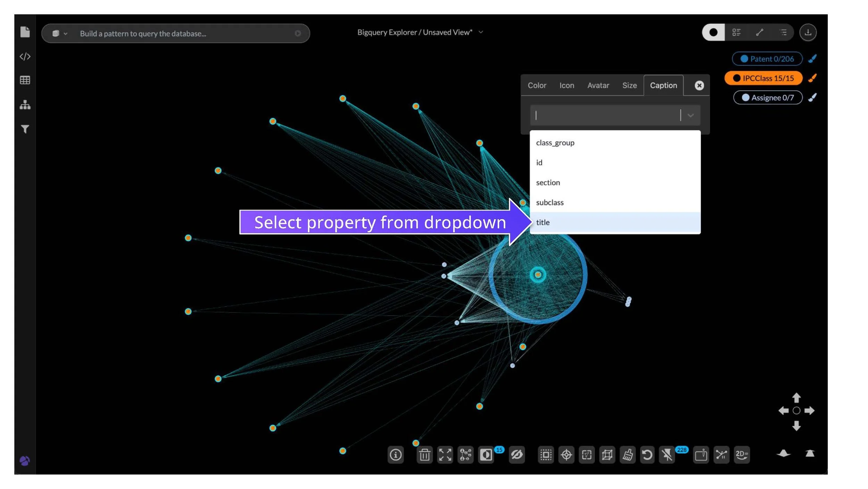Toggle the 2D/3D view mode

pyautogui.click(x=742, y=455)
